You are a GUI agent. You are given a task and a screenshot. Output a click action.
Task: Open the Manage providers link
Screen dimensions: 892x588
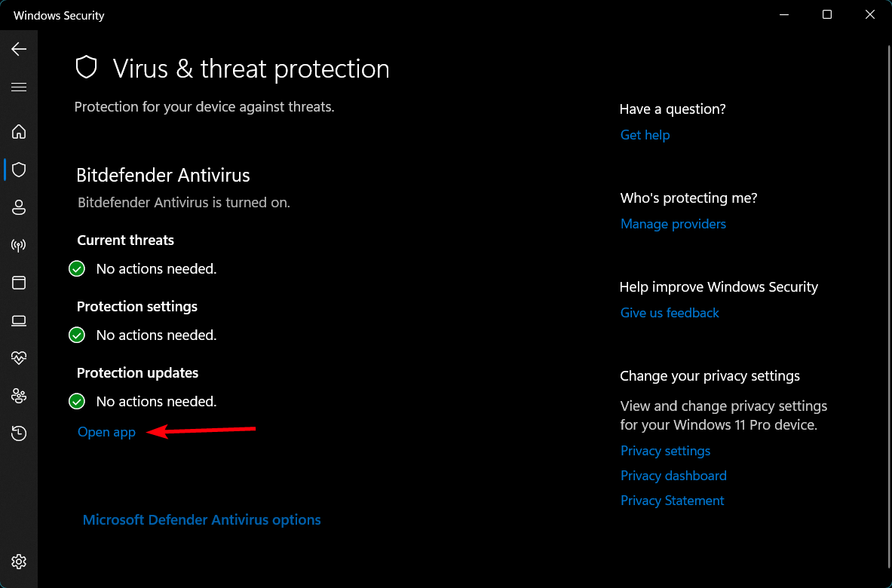673,224
